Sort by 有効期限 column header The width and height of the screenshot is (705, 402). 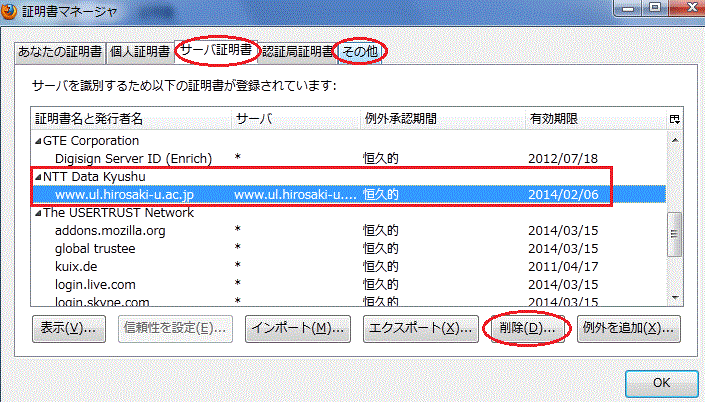(596, 119)
